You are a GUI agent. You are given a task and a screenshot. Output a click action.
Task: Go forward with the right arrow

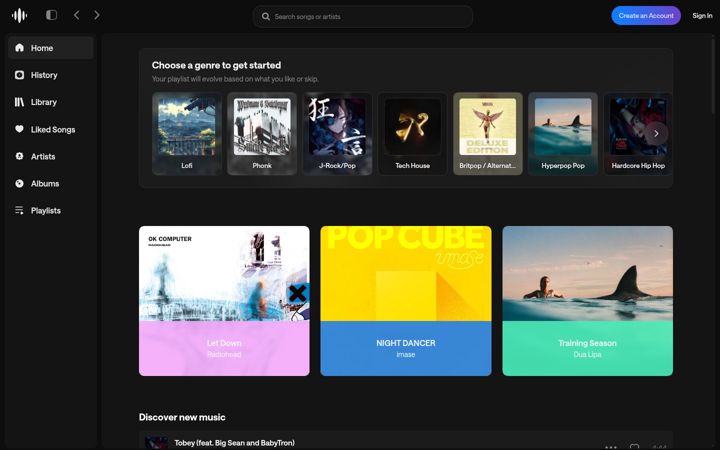point(97,15)
